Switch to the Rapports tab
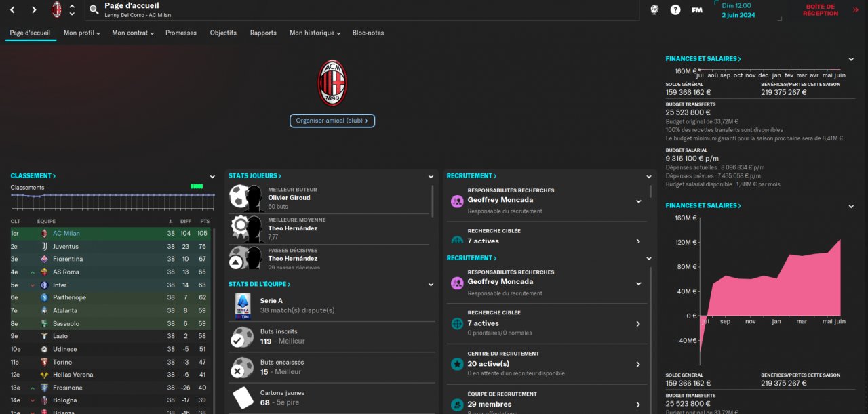 point(263,33)
